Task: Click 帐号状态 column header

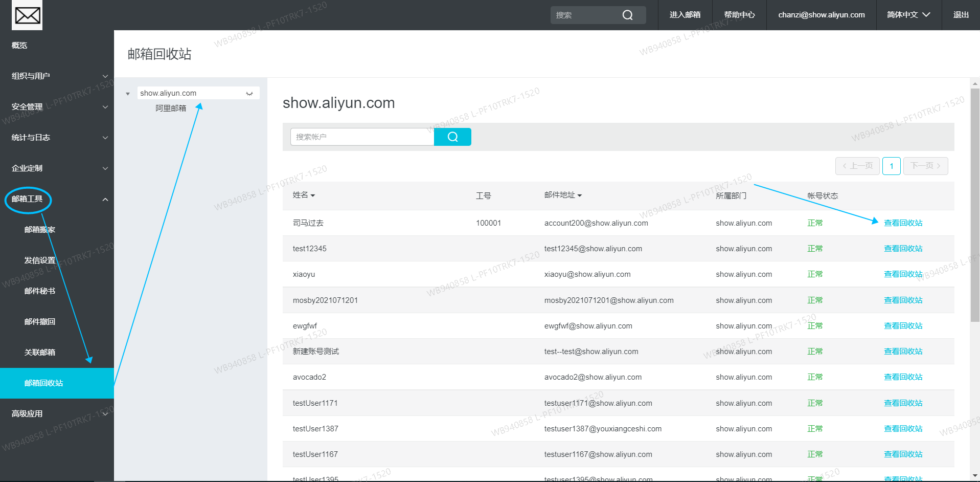Action: (823, 195)
